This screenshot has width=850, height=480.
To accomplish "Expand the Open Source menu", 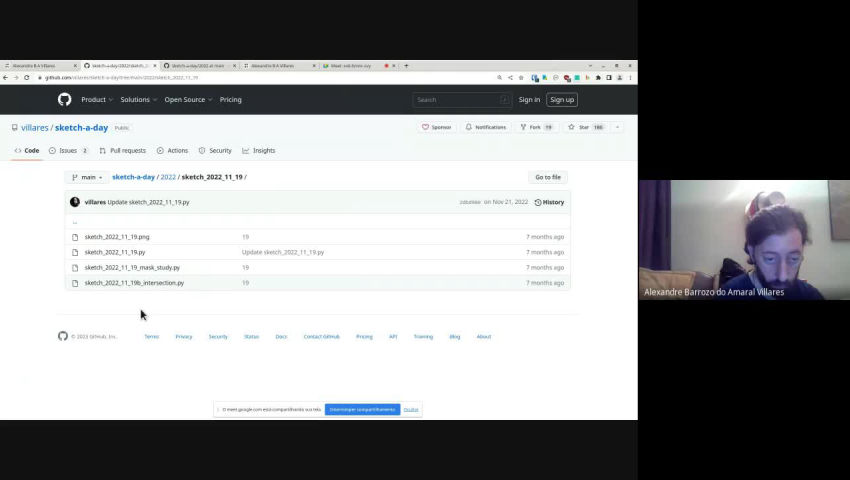I will (189, 100).
